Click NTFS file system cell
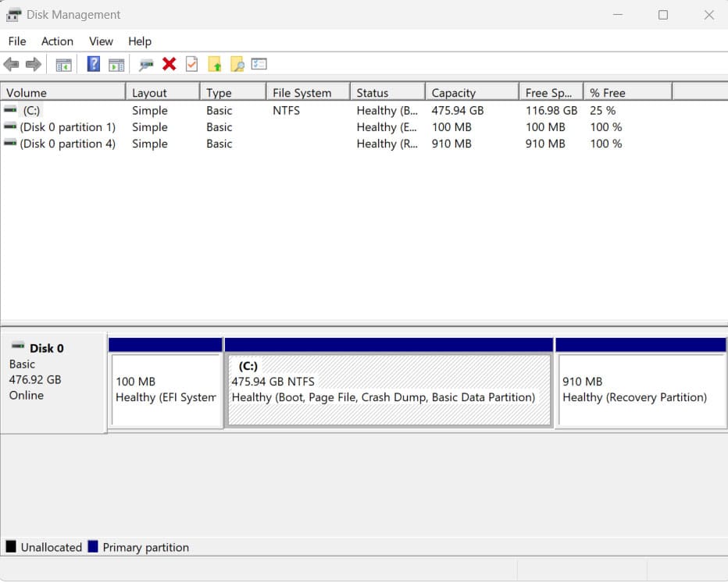 [287, 111]
